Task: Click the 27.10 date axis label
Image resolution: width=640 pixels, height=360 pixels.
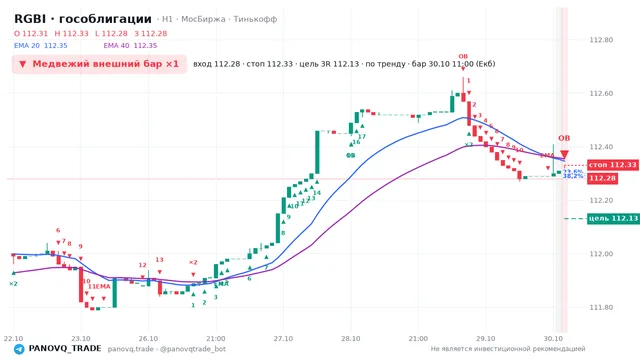Action: click(283, 339)
